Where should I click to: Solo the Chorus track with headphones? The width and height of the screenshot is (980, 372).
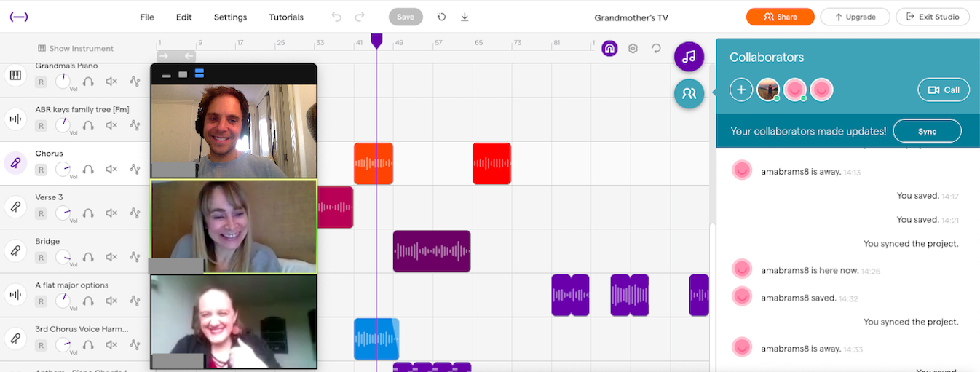(88, 169)
